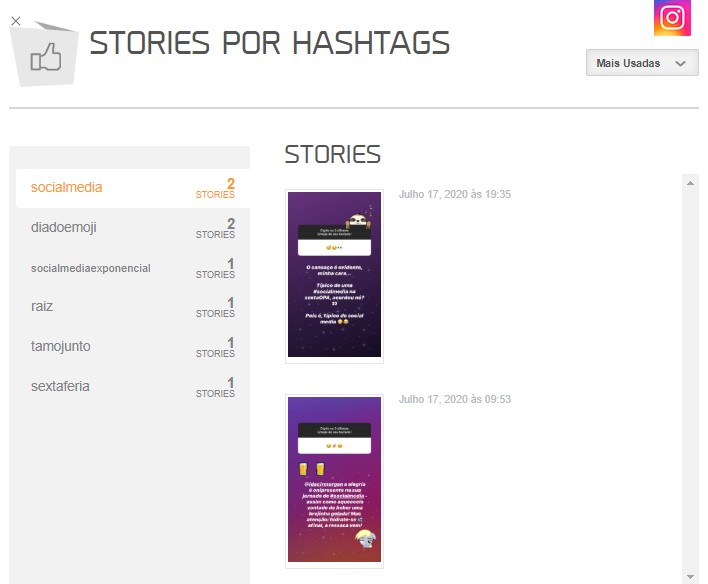Click the '2 STORIES' count for socialmedia
Image resolution: width=708 pixels, height=584 pixels.
pos(215,188)
